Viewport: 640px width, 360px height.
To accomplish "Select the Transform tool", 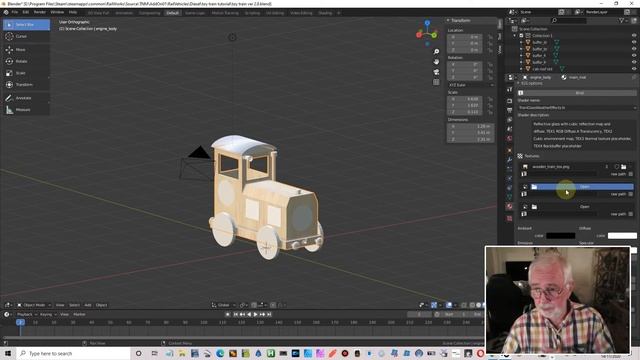I will click(x=26, y=84).
